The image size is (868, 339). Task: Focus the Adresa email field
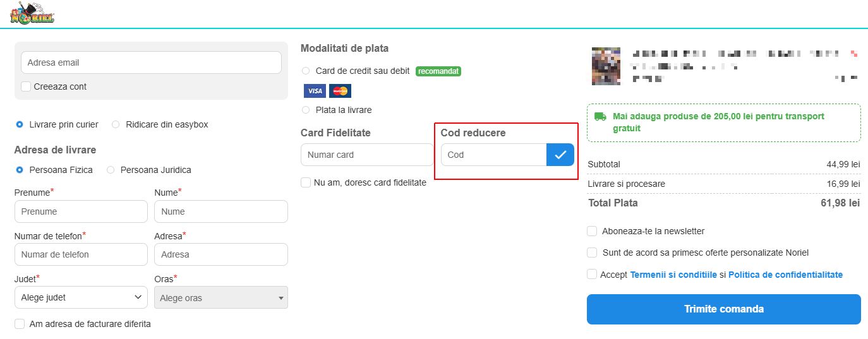coord(151,62)
